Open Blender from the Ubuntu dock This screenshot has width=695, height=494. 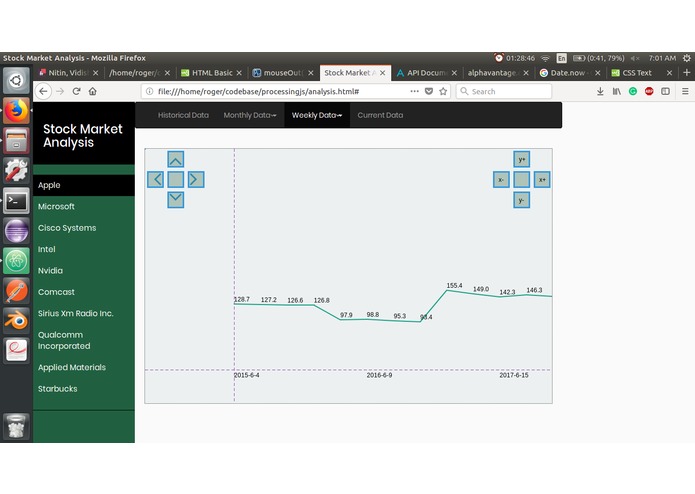click(x=16, y=320)
